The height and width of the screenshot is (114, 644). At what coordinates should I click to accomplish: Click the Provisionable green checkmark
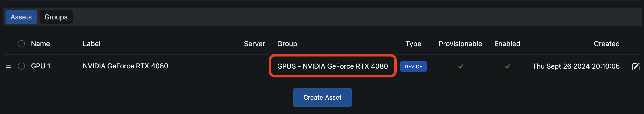pyautogui.click(x=460, y=66)
